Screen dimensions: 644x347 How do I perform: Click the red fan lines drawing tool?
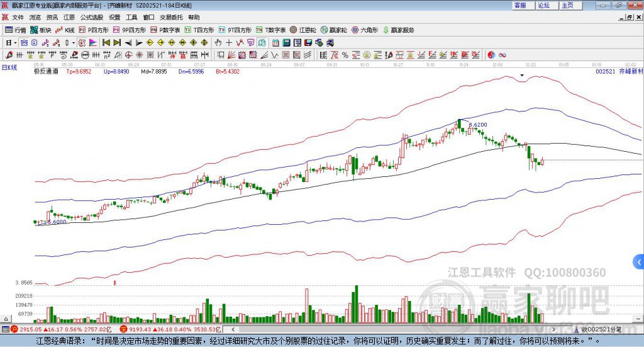(x=231, y=55)
